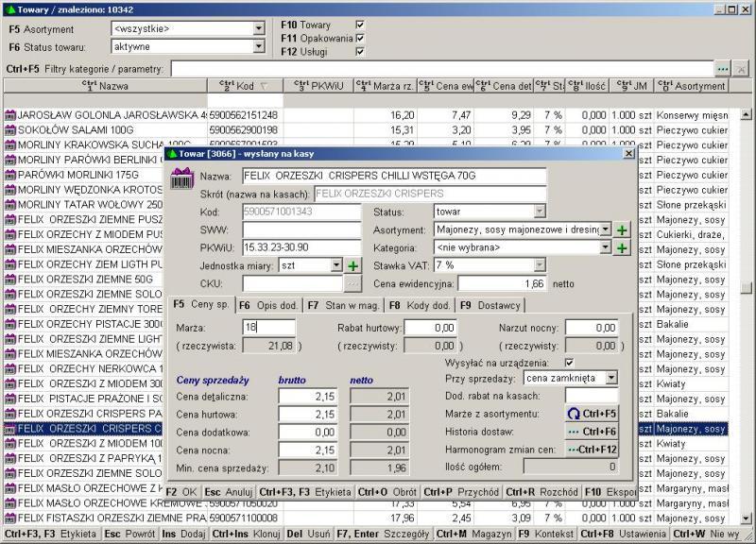Click the item icon beside FELIX FISTASZKI ORZESZKI ZIEMNE
Screen dimensions: 756x544
(10, 518)
